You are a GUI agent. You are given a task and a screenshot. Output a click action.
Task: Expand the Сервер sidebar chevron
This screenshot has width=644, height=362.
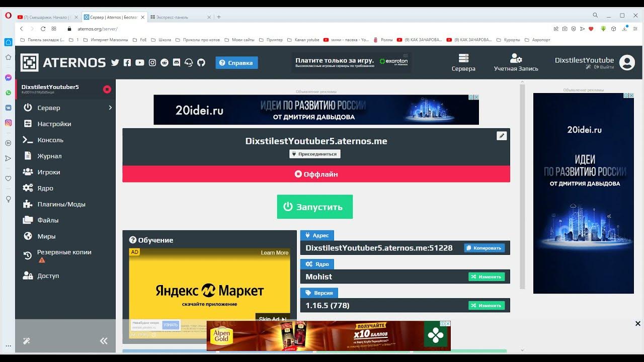pyautogui.click(x=110, y=108)
